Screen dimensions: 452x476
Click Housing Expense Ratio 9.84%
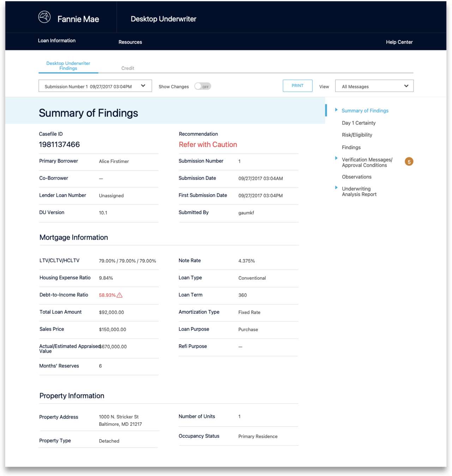106,278
